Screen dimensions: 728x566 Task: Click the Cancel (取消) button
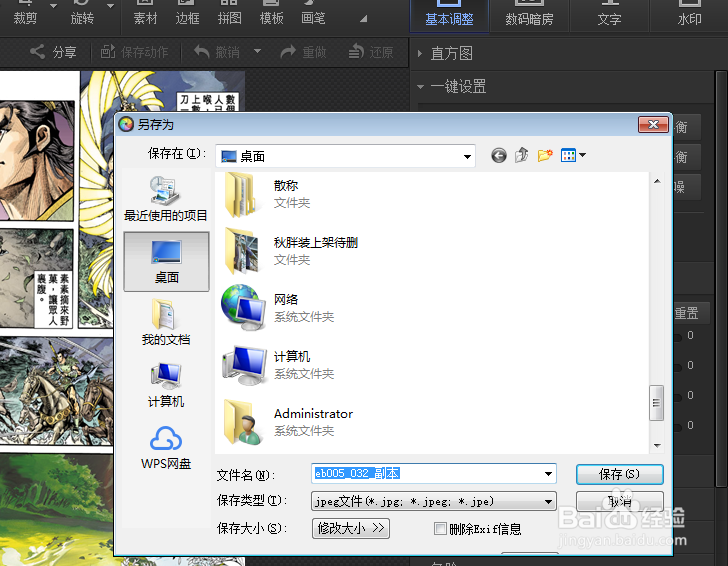point(619,501)
